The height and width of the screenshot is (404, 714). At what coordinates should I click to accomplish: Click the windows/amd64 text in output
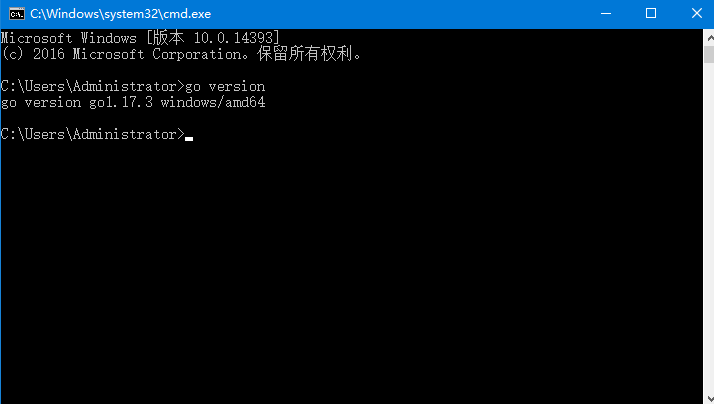point(213,102)
